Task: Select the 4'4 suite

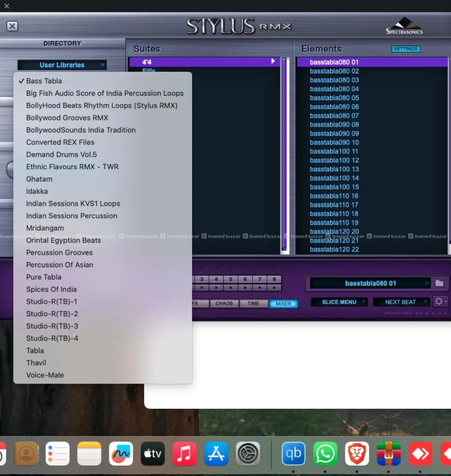Action: [204, 62]
